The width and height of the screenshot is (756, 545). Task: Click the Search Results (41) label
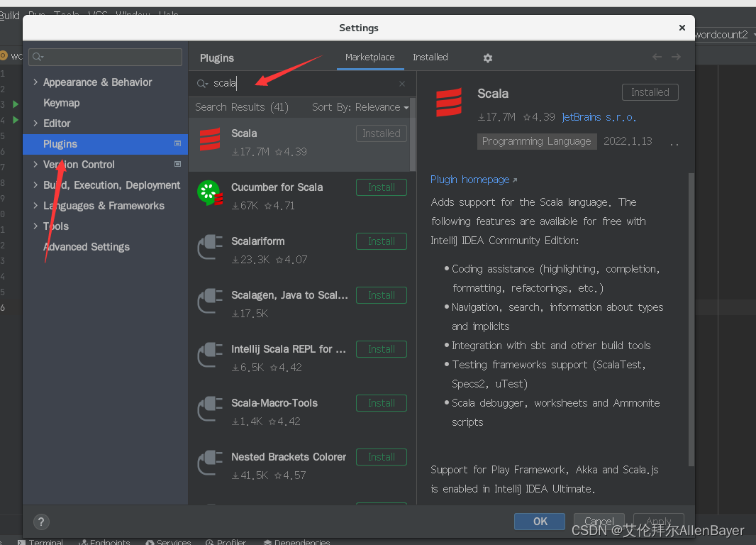pyautogui.click(x=242, y=107)
